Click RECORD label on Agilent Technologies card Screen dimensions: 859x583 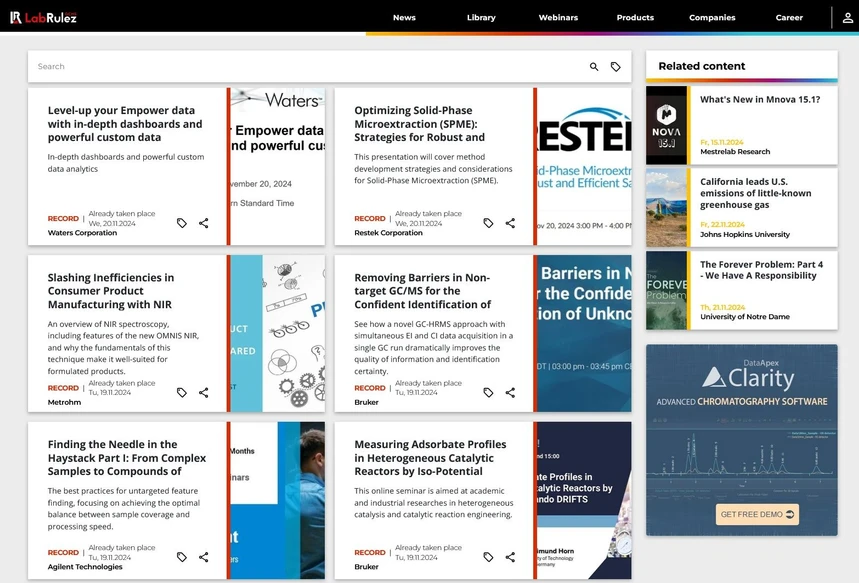click(x=63, y=553)
